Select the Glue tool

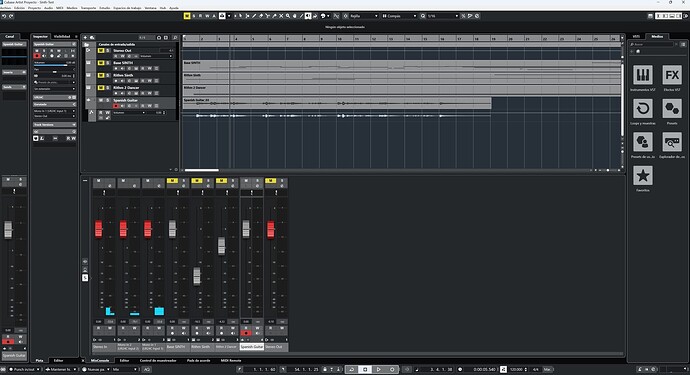(x=274, y=16)
